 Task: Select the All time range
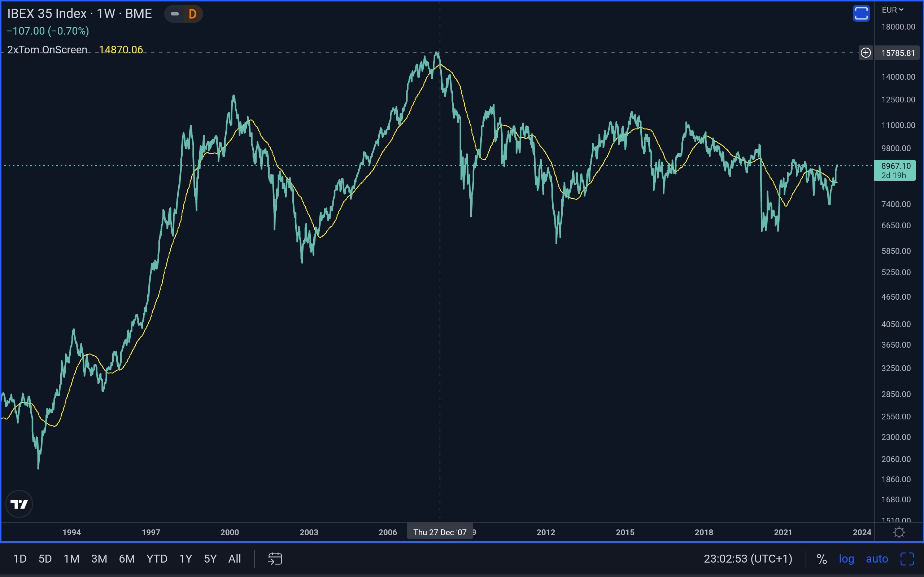pos(235,559)
